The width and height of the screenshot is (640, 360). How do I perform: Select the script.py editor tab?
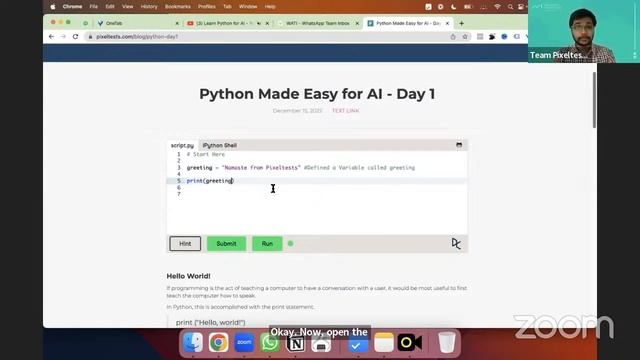click(182, 145)
